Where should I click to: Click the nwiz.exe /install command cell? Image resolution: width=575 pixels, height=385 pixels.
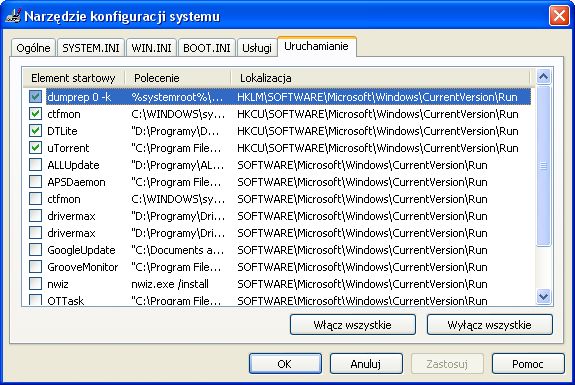170,284
